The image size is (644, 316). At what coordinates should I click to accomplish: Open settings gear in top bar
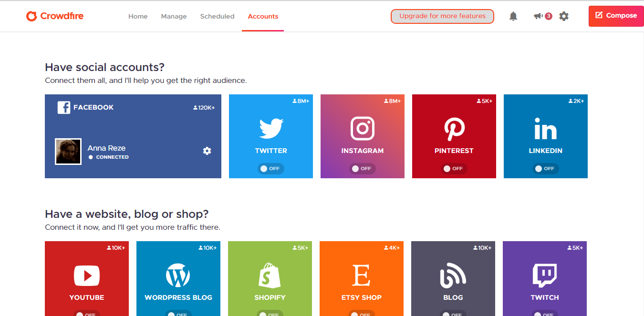click(564, 16)
